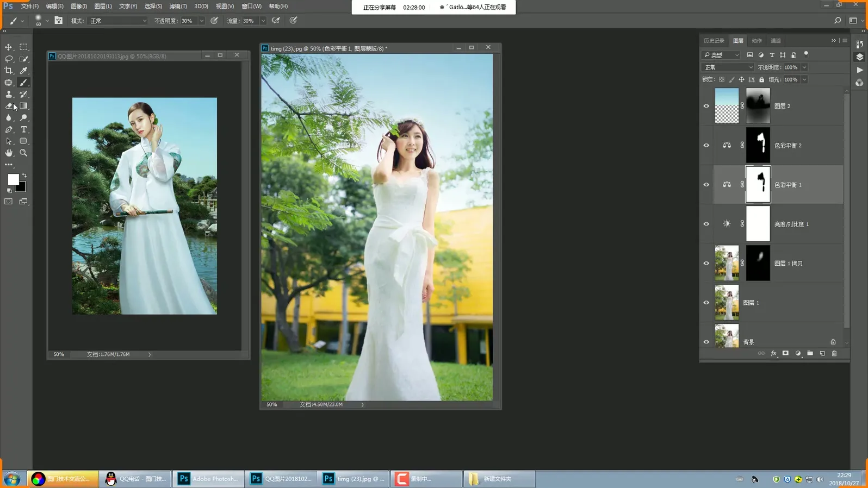
Task: Open the layer filter 类型 dropdown
Action: pos(721,55)
